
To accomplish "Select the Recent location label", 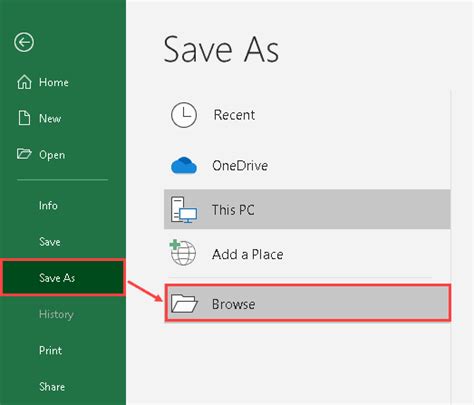I will point(234,115).
